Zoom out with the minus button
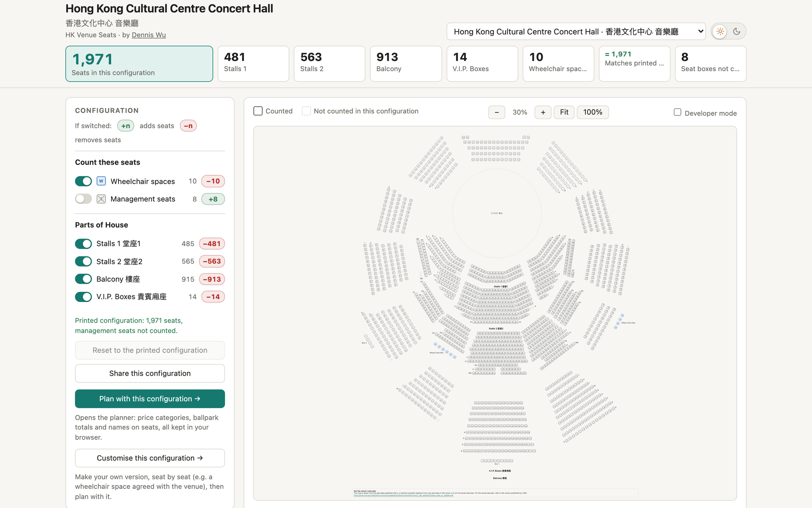 [x=497, y=112]
